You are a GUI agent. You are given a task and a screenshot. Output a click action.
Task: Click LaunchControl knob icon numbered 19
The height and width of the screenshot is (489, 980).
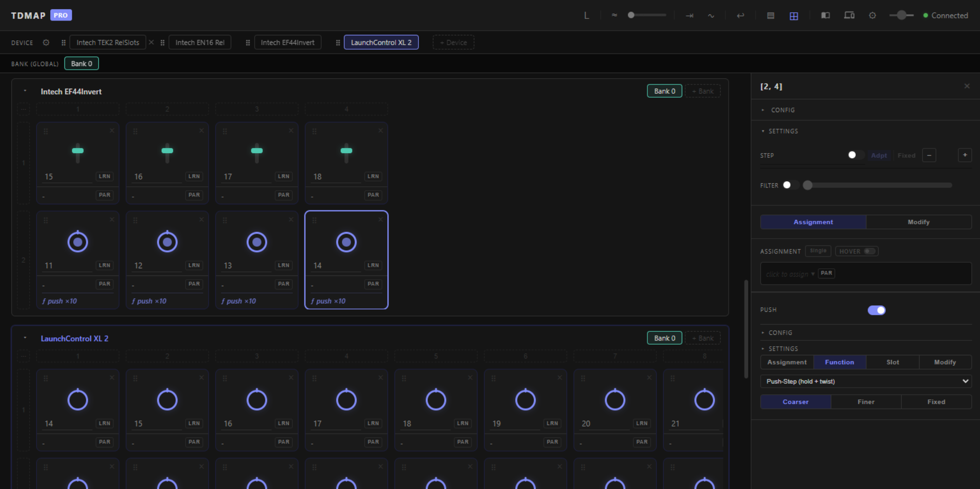click(x=526, y=399)
